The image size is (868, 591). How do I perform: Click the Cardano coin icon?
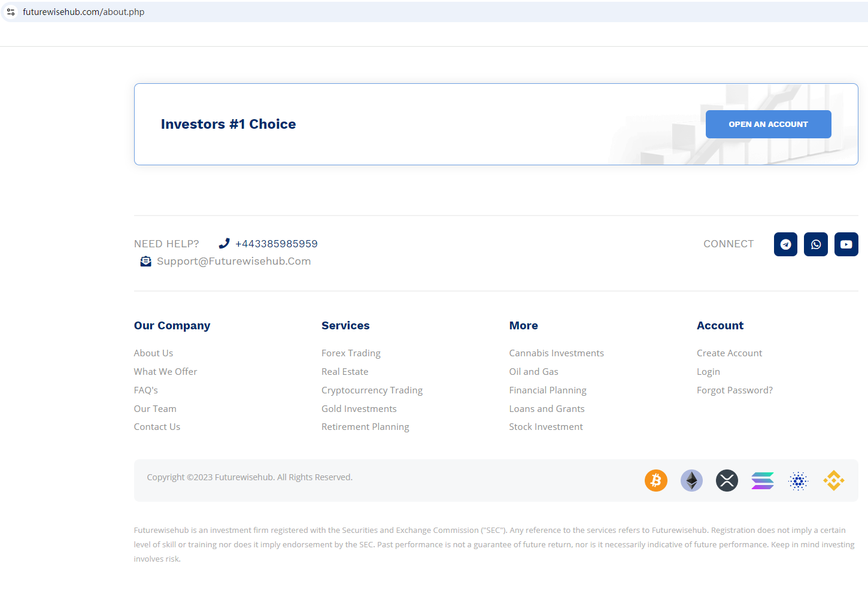[798, 480]
